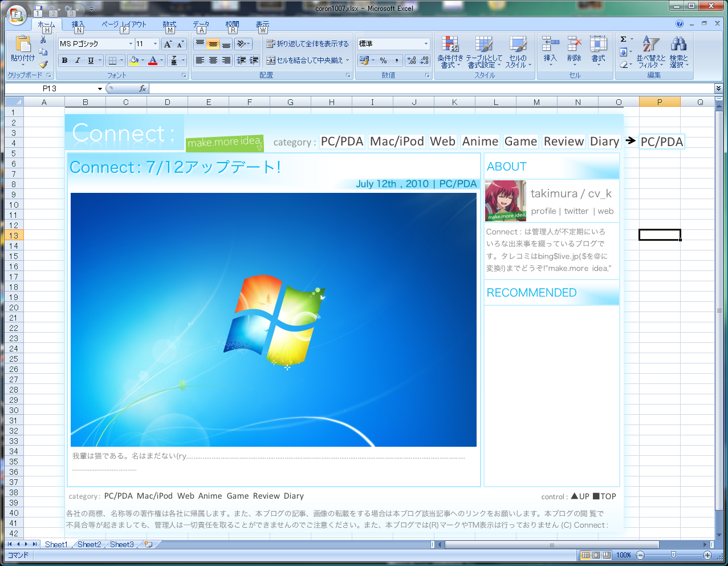This screenshot has width=728, height=566.
Task: Open the ページレイアウト ribbon tab
Action: 124,25
